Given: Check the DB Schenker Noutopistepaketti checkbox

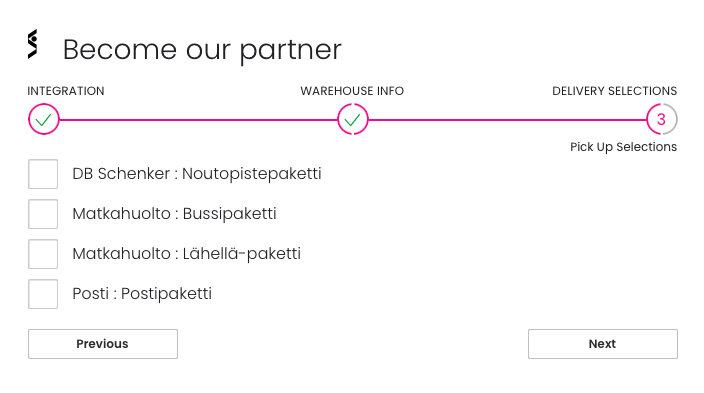Looking at the screenshot, I should click(43, 174).
